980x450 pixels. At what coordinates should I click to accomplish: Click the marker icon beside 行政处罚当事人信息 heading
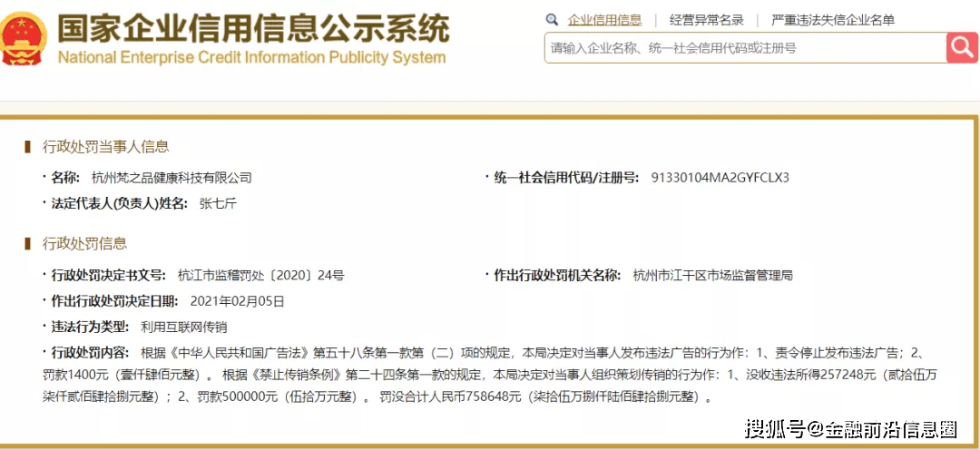[x=28, y=146]
